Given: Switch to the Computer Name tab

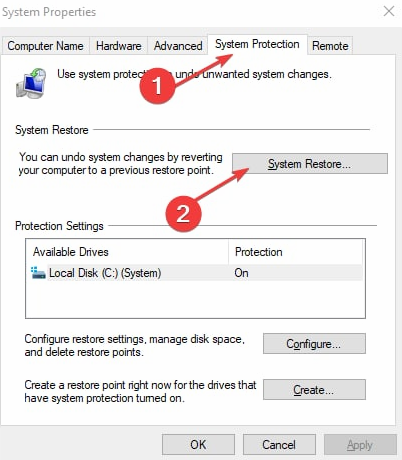Looking at the screenshot, I should pos(45,46).
